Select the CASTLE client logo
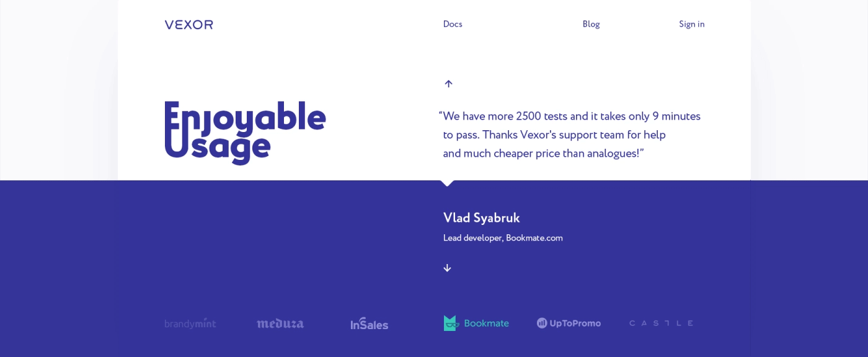Image resolution: width=868 pixels, height=357 pixels. click(x=661, y=323)
